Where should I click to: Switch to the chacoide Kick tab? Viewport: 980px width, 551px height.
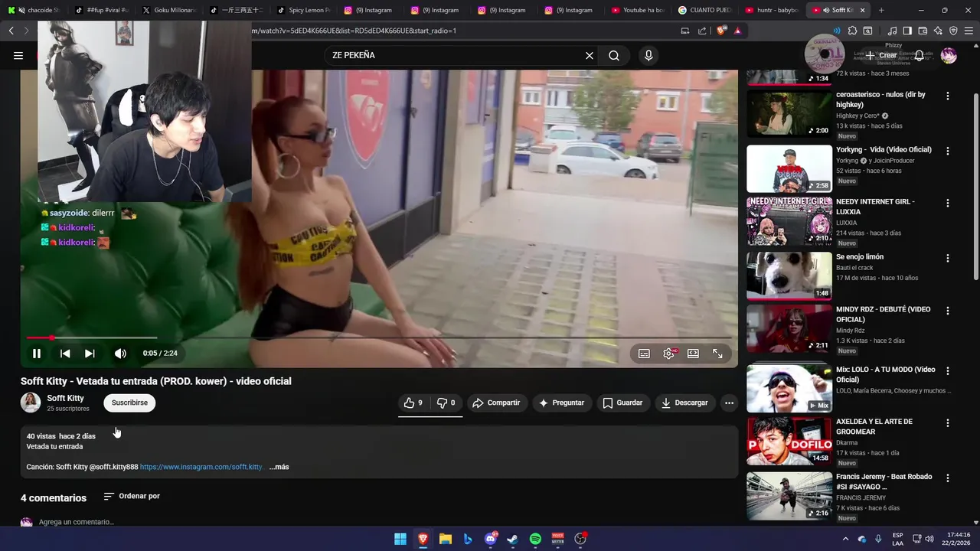click(34, 10)
